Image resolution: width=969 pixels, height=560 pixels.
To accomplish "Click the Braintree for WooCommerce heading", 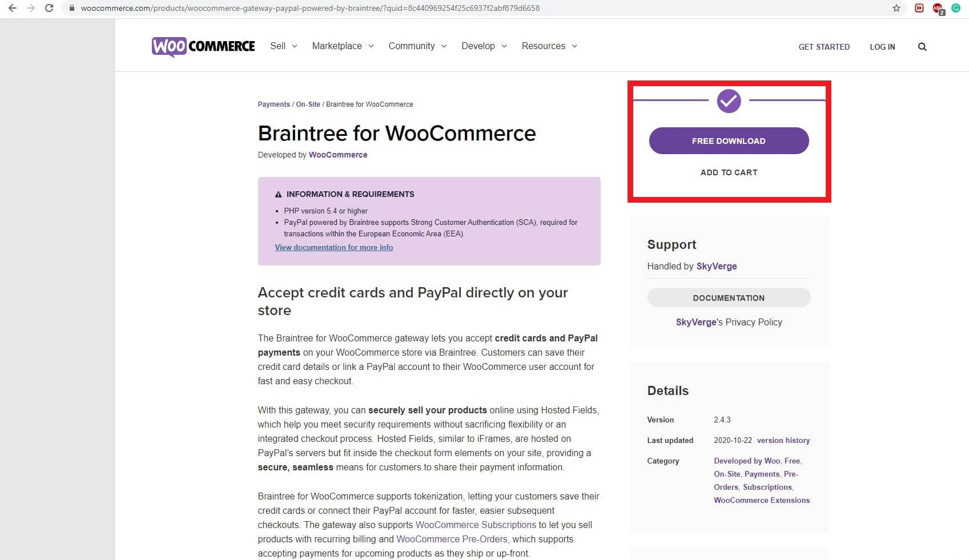I will point(397,133).
